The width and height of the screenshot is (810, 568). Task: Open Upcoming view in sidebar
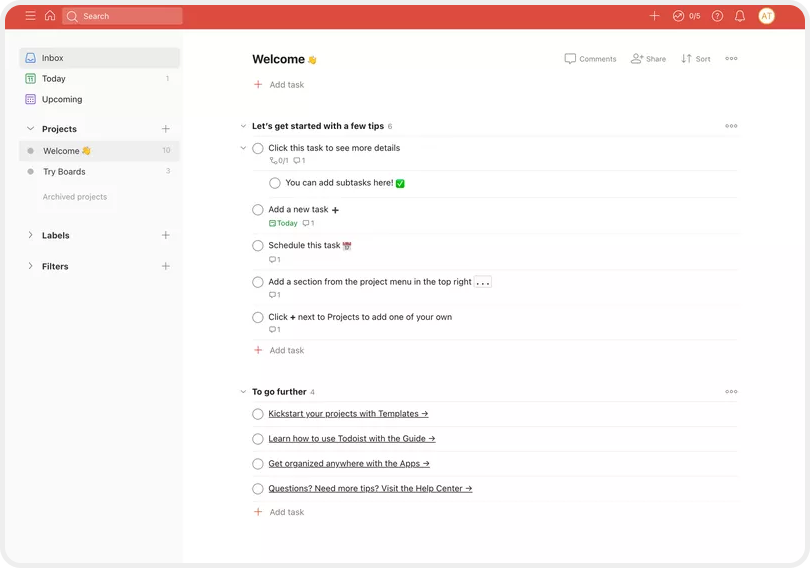tap(100, 99)
